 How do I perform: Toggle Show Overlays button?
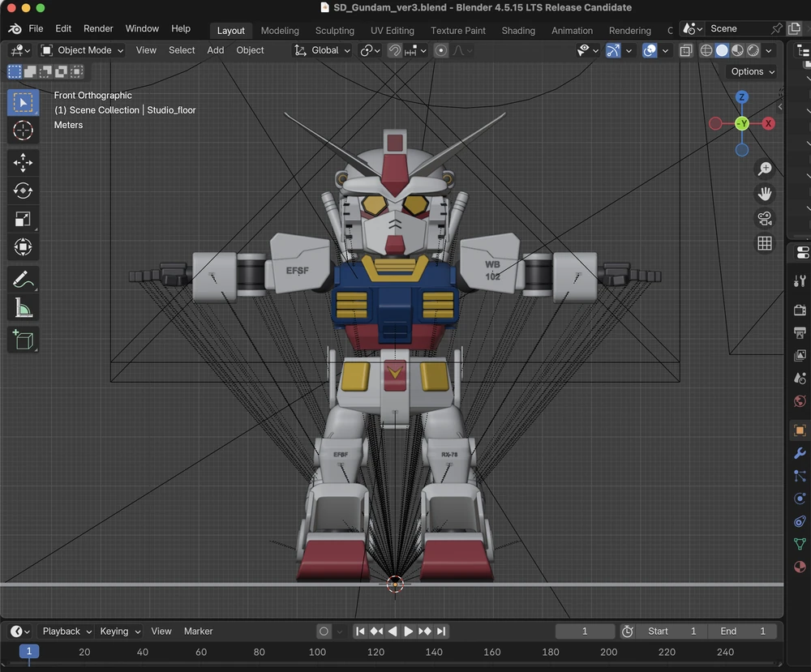tap(650, 50)
